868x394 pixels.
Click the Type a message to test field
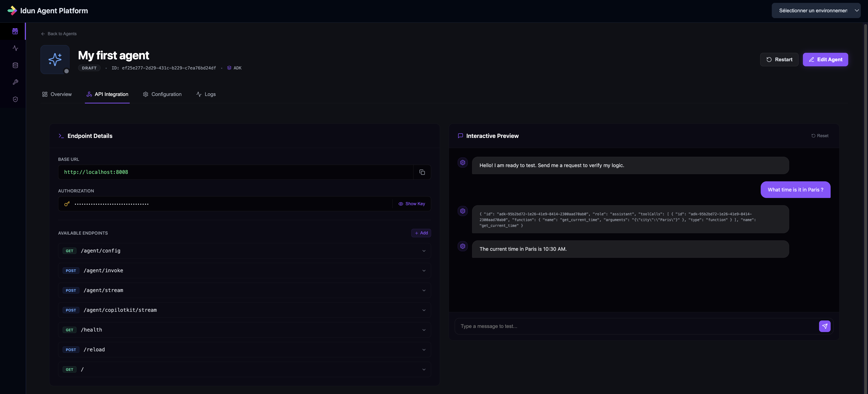[x=607, y=326]
